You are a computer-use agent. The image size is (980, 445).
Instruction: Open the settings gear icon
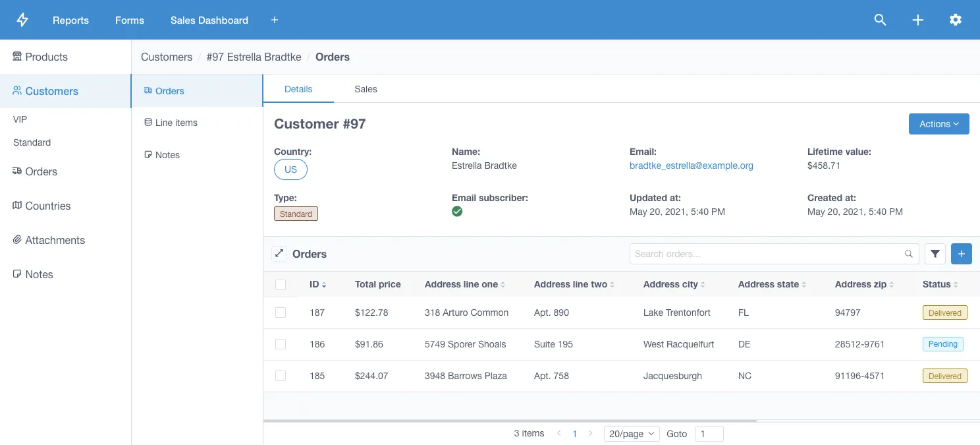[956, 20]
